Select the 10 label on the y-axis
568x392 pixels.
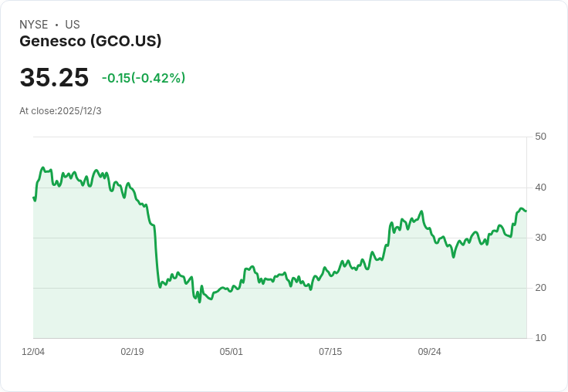pos(540,338)
